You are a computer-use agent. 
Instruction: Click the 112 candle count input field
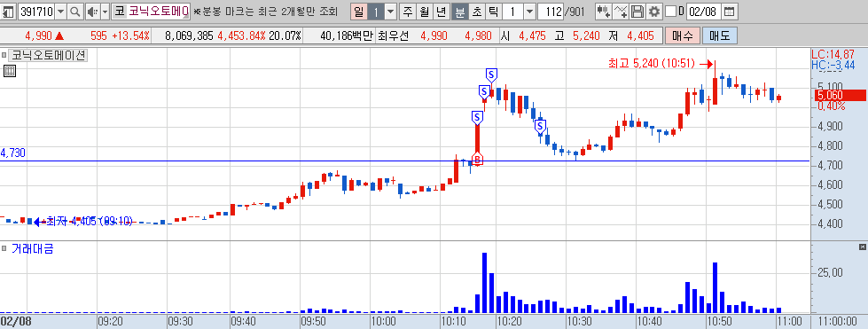click(x=551, y=11)
